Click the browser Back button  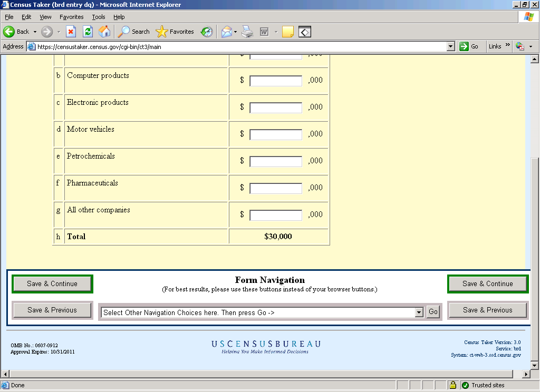(16, 32)
